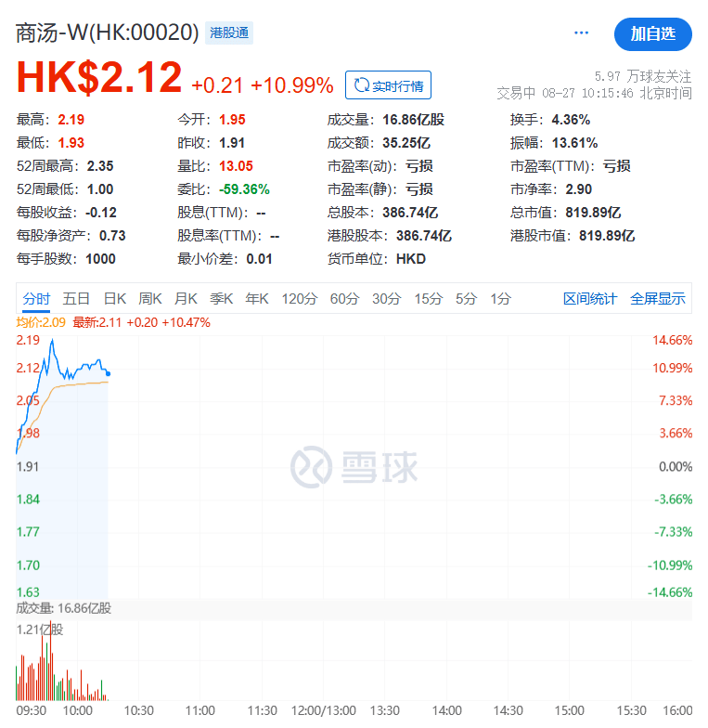
Task: Switch to the 1分 minute chart
Action: pyautogui.click(x=501, y=298)
